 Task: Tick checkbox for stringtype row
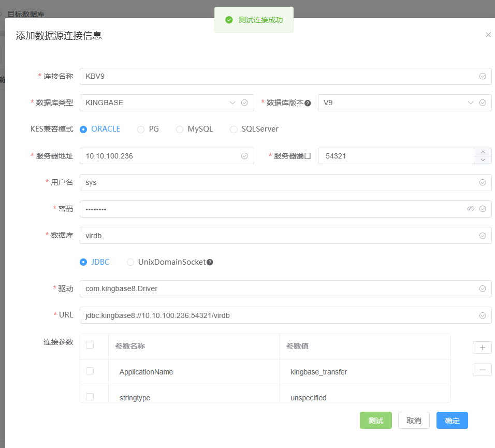click(x=90, y=397)
